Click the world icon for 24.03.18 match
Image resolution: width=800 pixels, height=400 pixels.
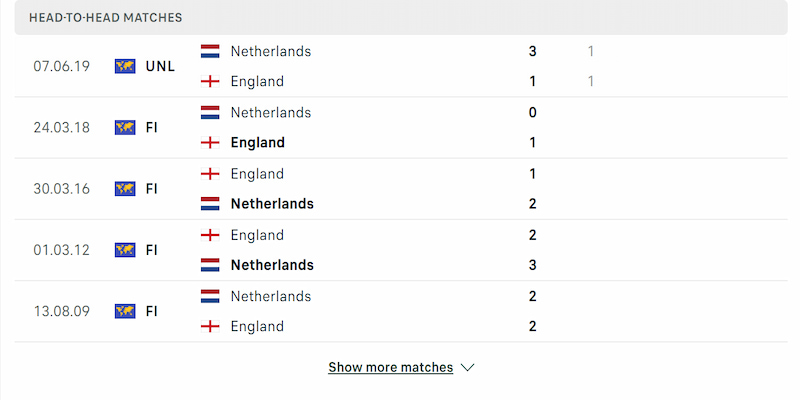pos(125,127)
